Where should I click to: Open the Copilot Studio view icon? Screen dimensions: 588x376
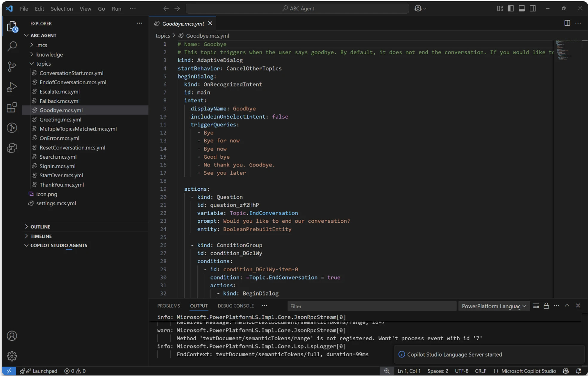coord(12,148)
